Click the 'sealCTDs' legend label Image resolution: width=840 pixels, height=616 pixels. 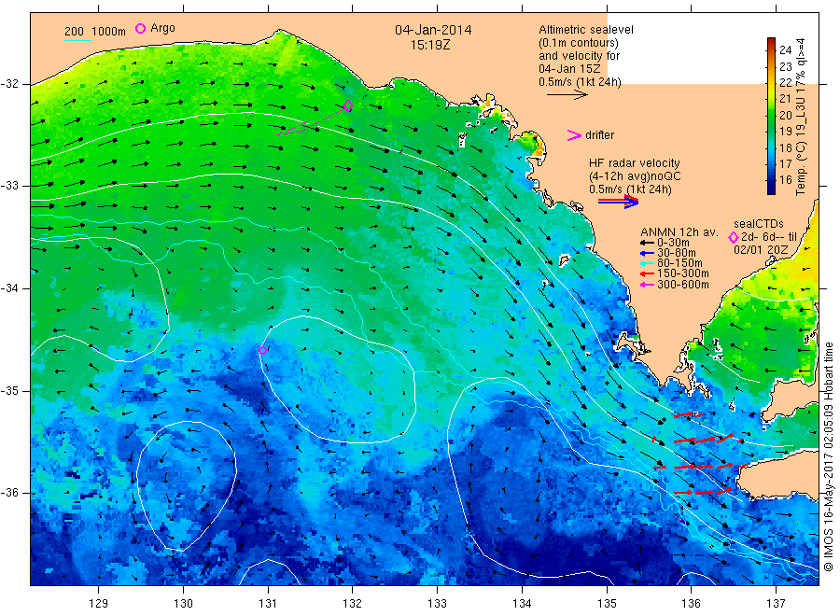click(759, 224)
